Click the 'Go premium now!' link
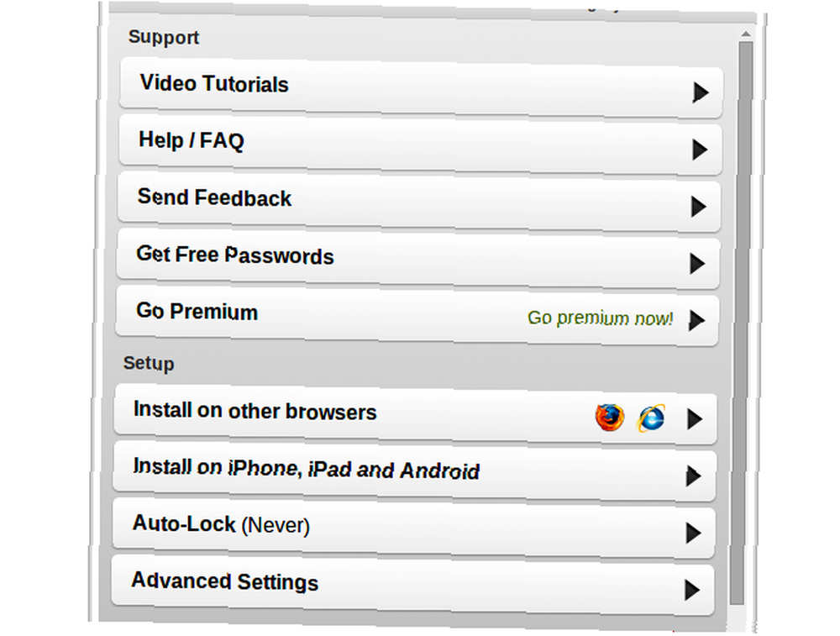This screenshot has height=636, width=840. pos(600,318)
